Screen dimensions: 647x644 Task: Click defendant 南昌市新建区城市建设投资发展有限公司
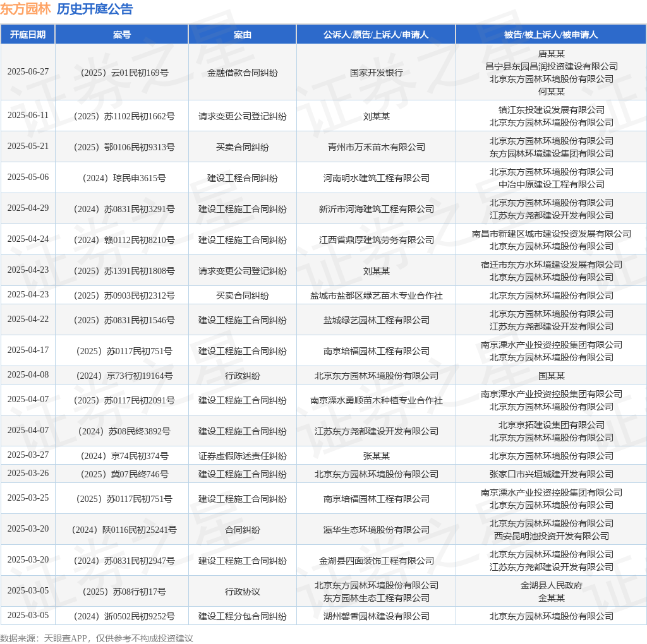pos(551,234)
